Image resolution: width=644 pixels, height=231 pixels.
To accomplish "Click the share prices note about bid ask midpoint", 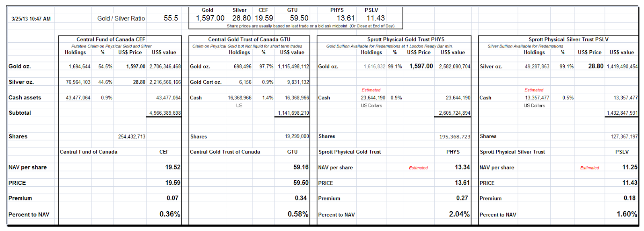I will coord(311,26).
